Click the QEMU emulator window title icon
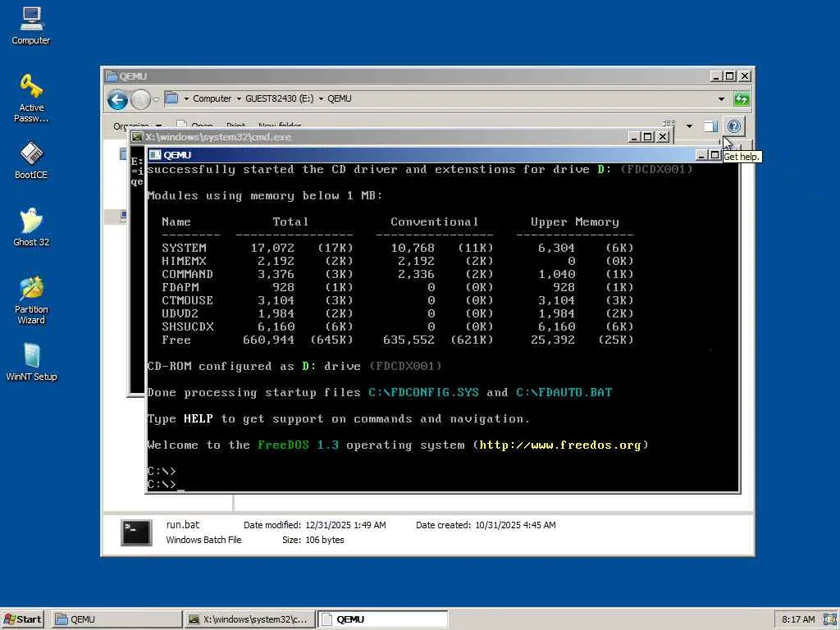The image size is (840, 630). [155, 155]
